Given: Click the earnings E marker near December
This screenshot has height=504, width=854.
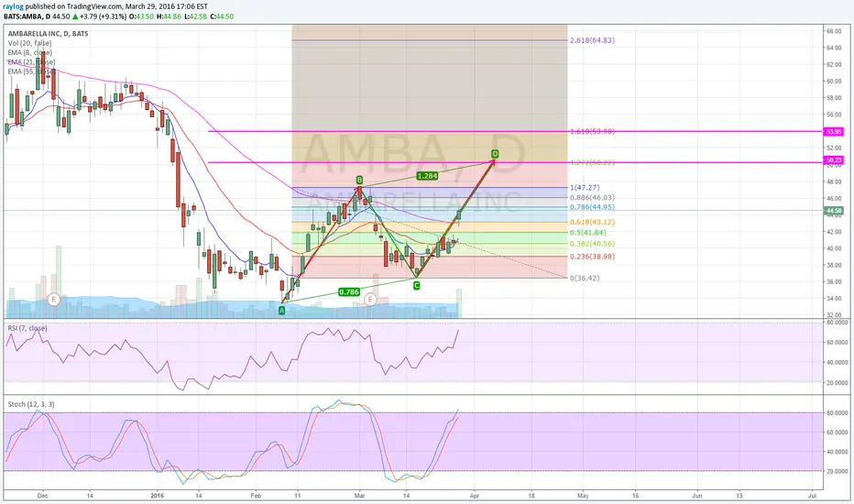Looking at the screenshot, I should [x=53, y=299].
